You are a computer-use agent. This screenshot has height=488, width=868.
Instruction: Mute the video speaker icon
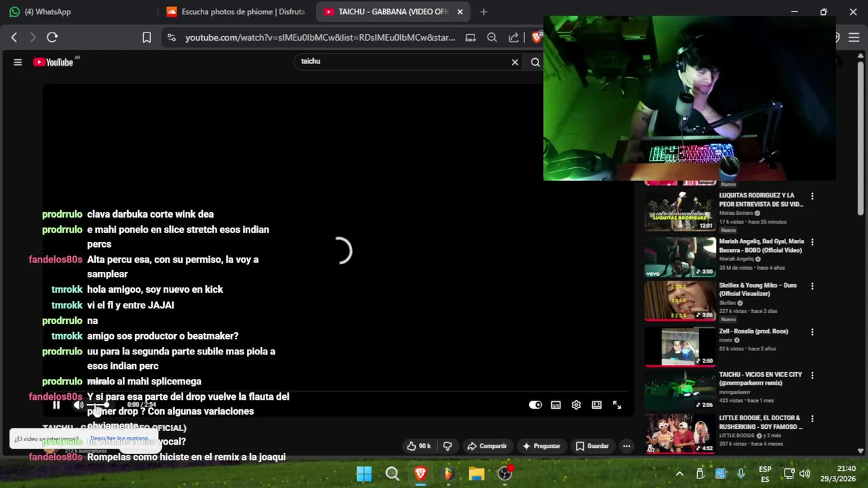click(x=79, y=405)
